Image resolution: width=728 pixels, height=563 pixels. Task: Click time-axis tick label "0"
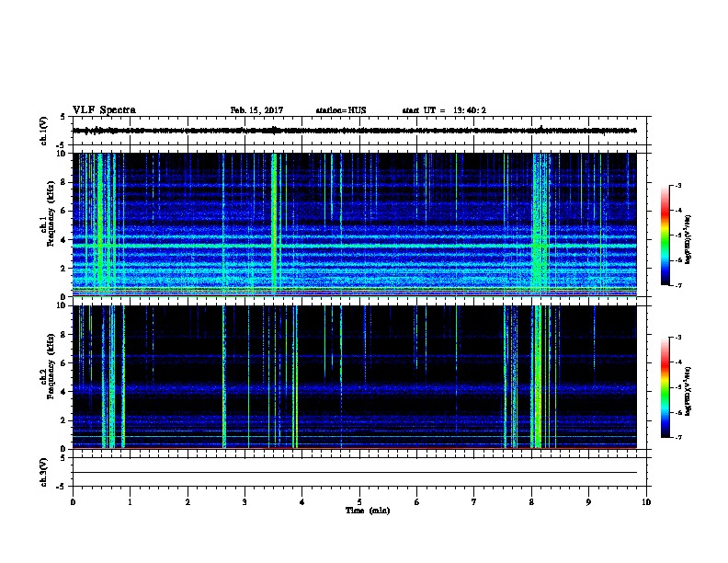(73, 502)
